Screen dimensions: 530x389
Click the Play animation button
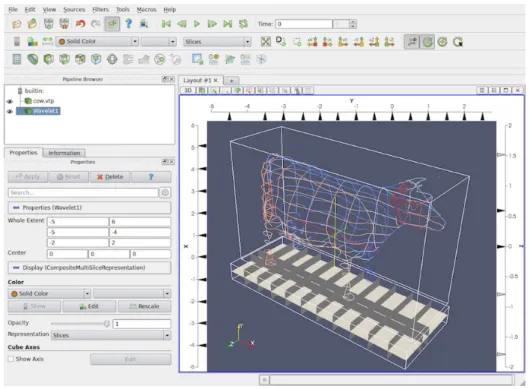(x=197, y=24)
